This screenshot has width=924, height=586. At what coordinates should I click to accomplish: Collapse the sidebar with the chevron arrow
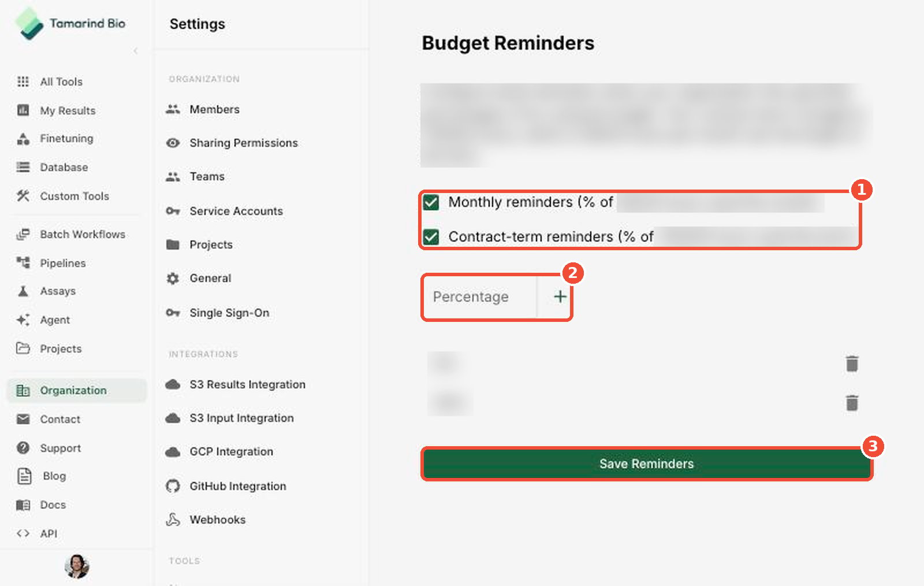click(135, 51)
